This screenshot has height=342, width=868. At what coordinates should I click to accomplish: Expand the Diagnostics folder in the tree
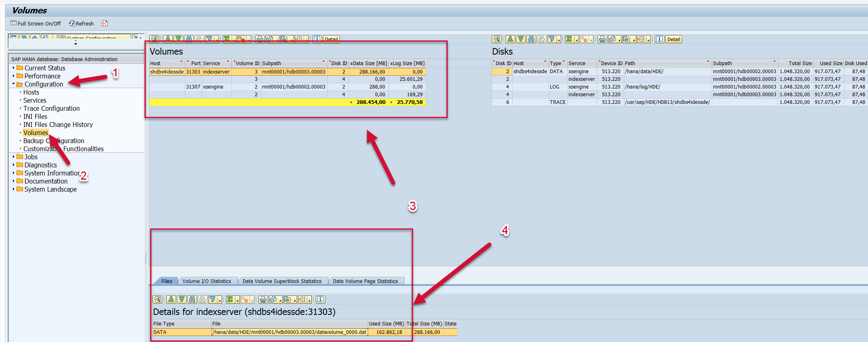(x=13, y=165)
